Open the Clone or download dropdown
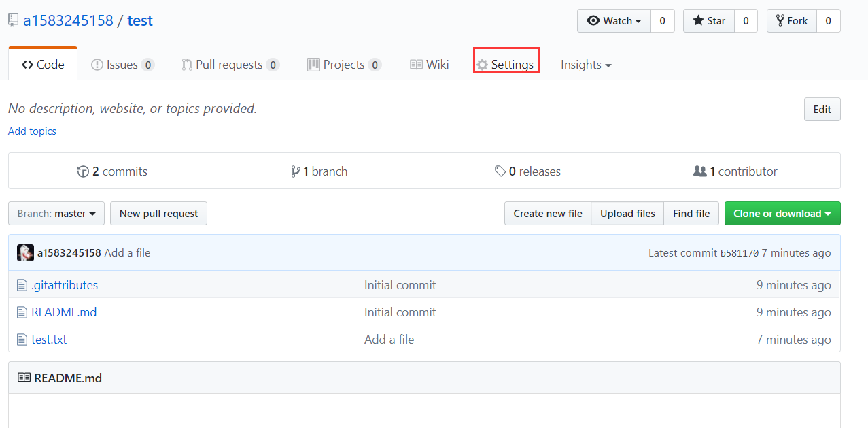 point(782,214)
